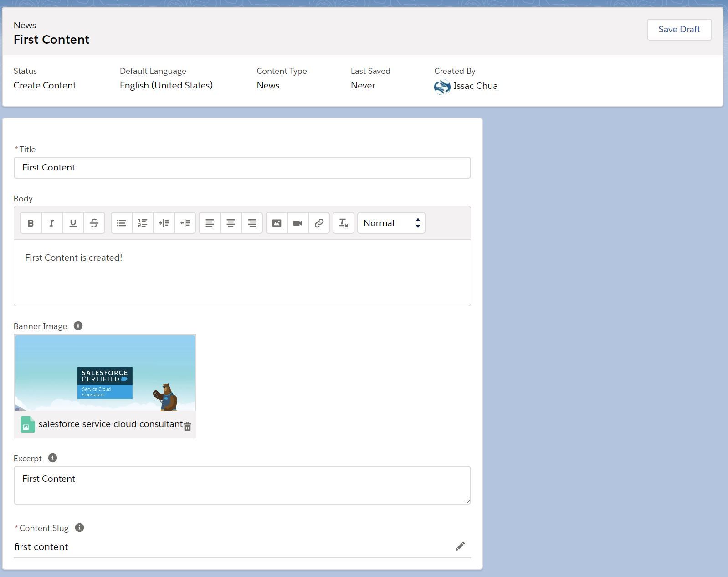Screen dimensions: 728x577
Task: Apply strikethrough formatting
Action: [x=94, y=223]
